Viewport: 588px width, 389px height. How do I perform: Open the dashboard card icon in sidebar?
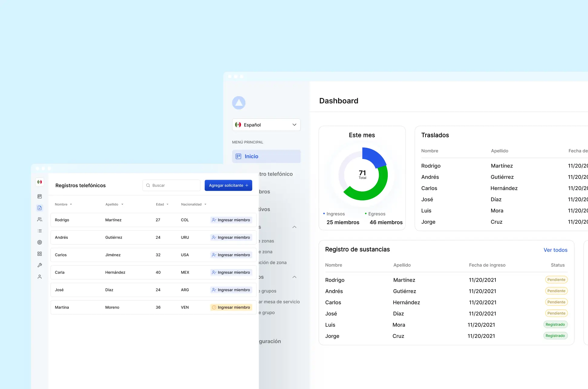(x=39, y=196)
